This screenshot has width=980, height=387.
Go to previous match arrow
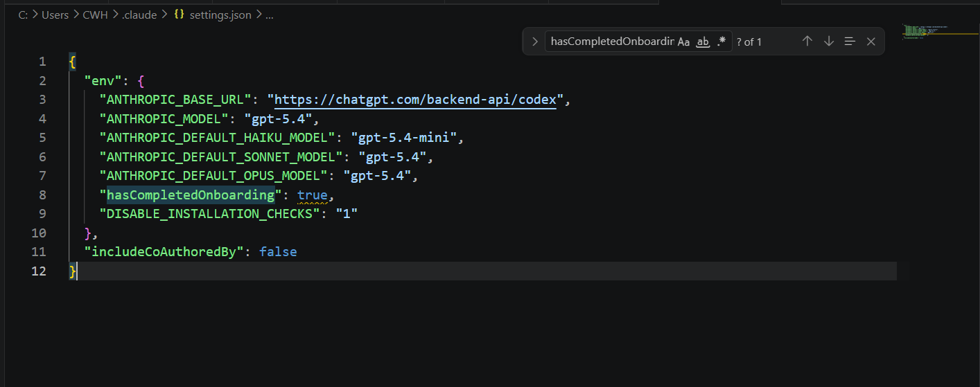pyautogui.click(x=807, y=42)
